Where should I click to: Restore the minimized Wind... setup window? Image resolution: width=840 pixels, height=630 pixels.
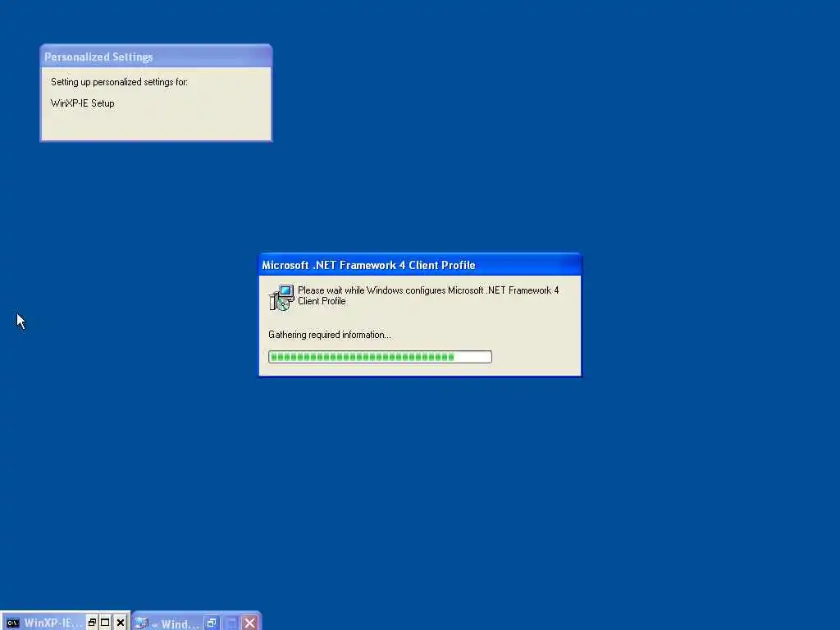[x=212, y=623]
